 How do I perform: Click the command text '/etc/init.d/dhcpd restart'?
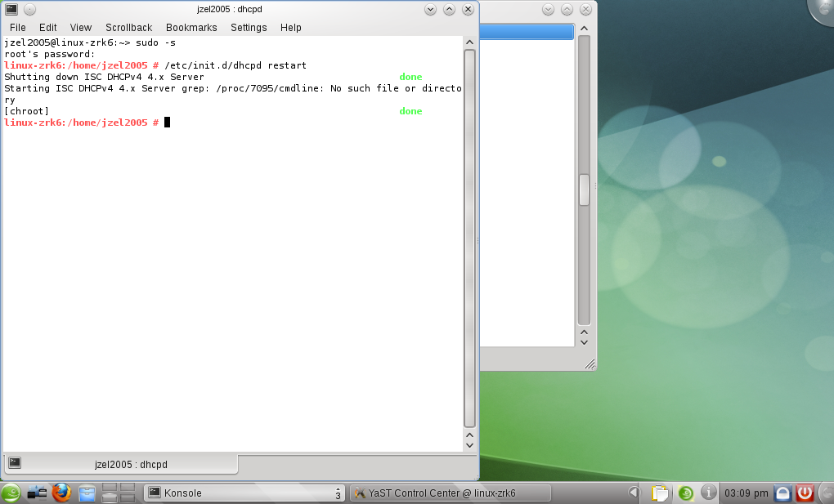235,65
